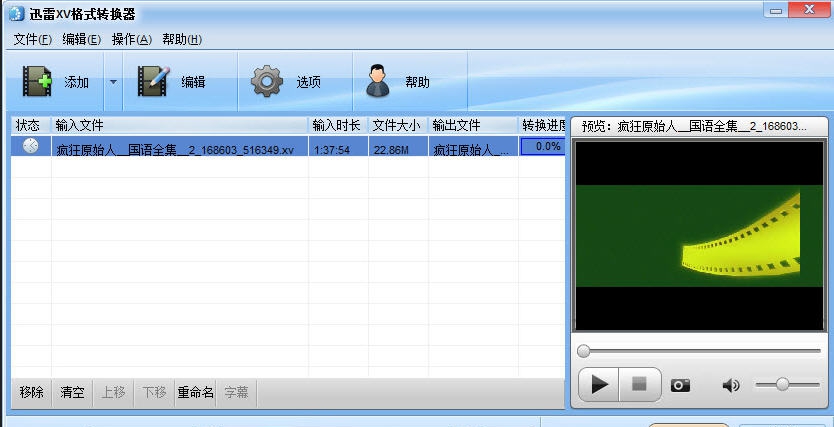
Task: Open Options via the gear icon
Action: pos(267,81)
